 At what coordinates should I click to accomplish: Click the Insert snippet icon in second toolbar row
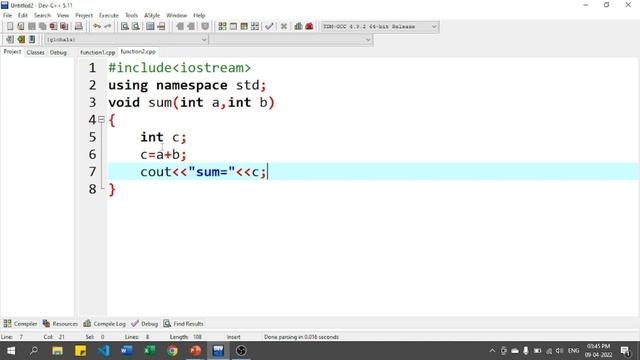[10, 40]
